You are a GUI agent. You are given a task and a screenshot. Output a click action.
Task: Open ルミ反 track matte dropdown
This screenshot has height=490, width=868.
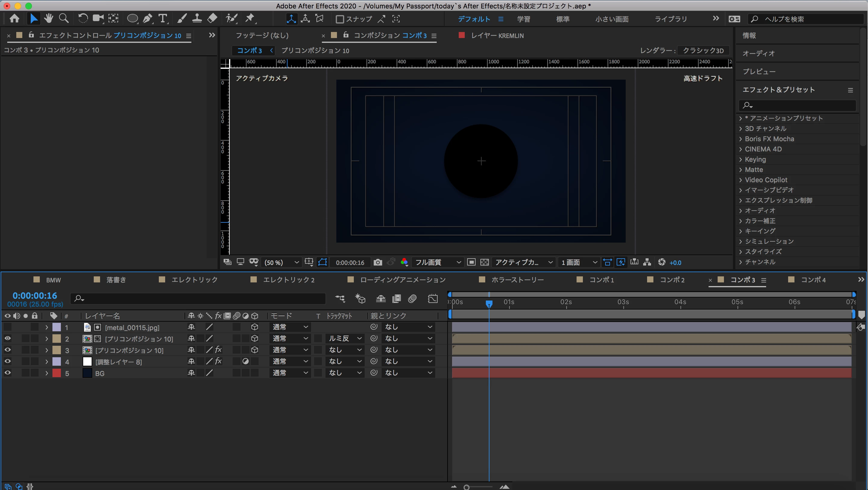(x=345, y=339)
